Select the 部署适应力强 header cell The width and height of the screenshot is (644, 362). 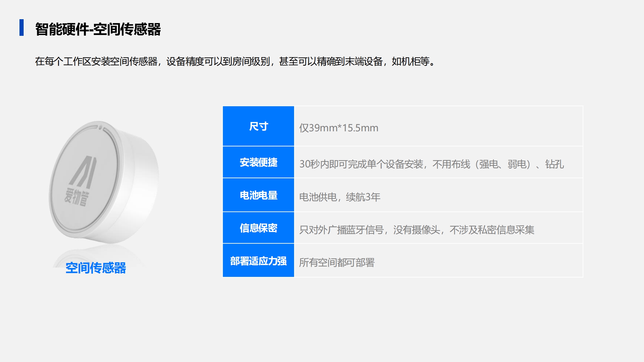click(x=258, y=260)
